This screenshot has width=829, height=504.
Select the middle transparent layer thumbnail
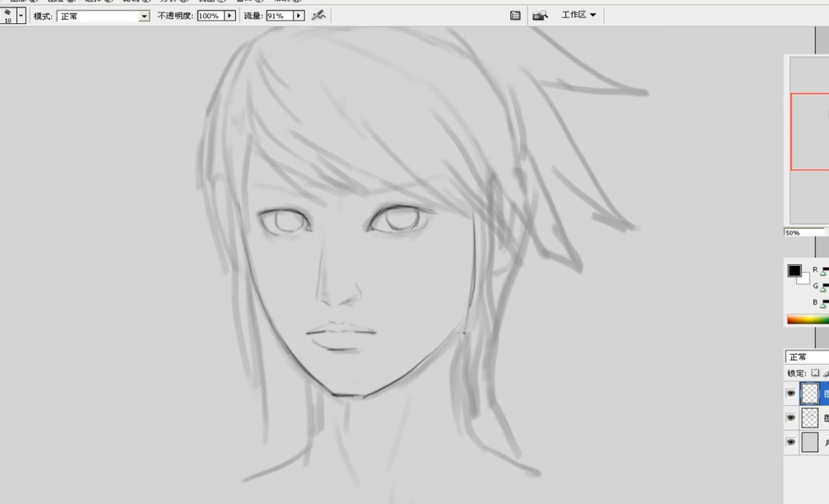pos(810,418)
